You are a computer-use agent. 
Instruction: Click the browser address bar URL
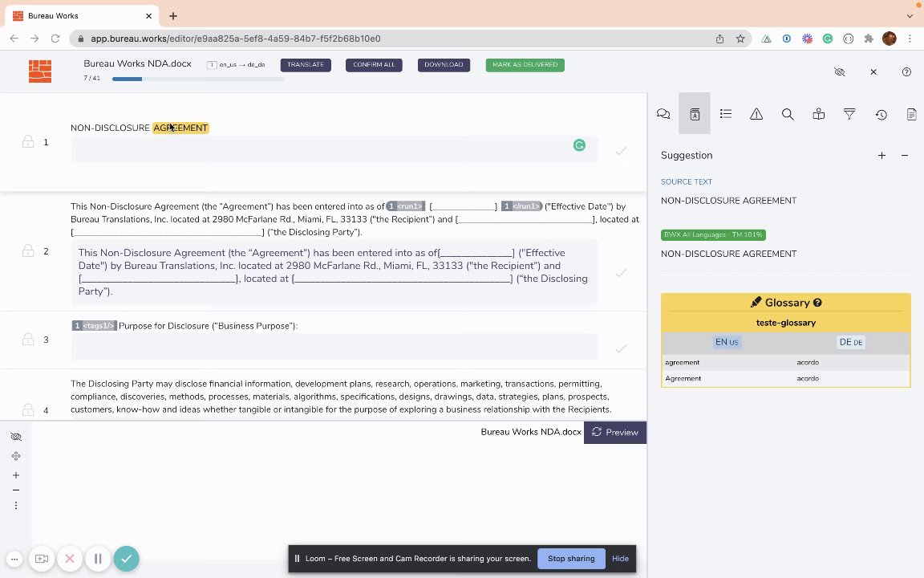click(x=235, y=39)
